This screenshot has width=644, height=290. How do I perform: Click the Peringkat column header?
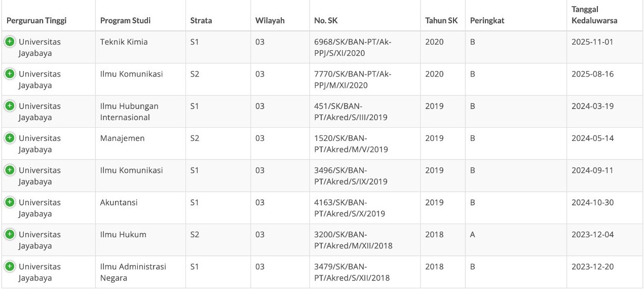(487, 21)
